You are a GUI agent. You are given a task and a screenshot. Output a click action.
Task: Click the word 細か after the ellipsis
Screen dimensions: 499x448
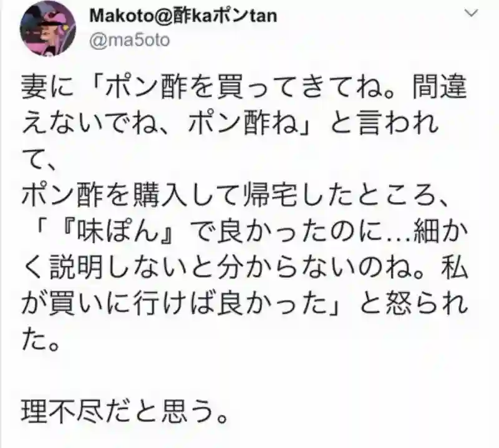click(440, 231)
